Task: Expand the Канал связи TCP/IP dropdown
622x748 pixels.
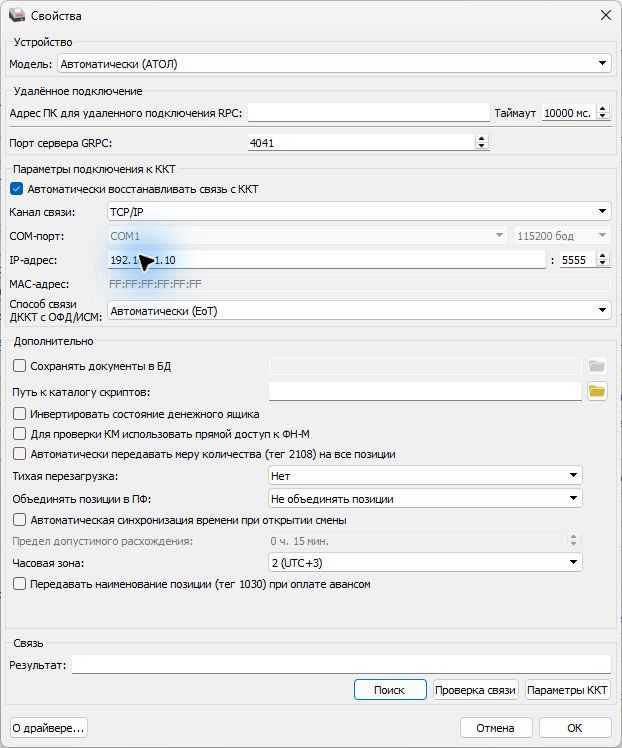Action: (x=359, y=211)
